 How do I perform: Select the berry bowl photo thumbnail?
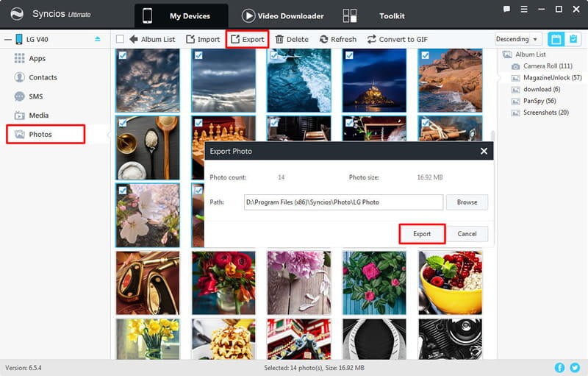pos(451,283)
